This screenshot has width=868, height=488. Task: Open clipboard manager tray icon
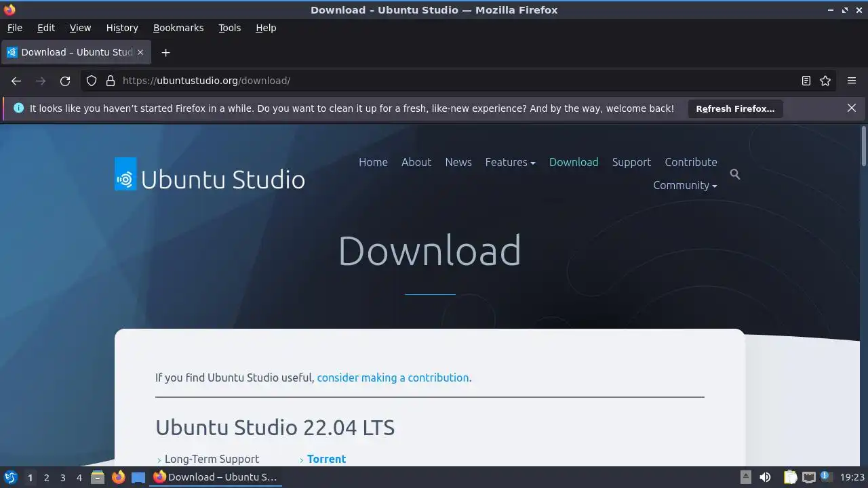point(791,477)
